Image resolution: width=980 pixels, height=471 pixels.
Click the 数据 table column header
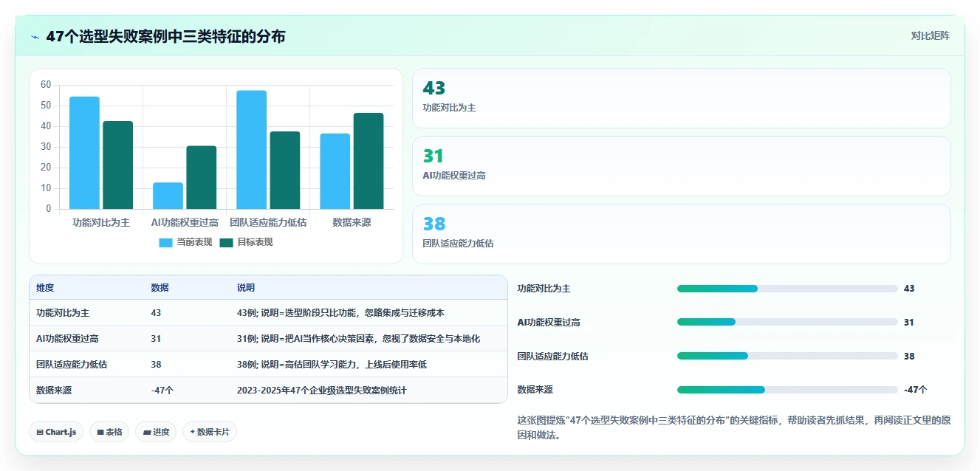click(x=160, y=288)
